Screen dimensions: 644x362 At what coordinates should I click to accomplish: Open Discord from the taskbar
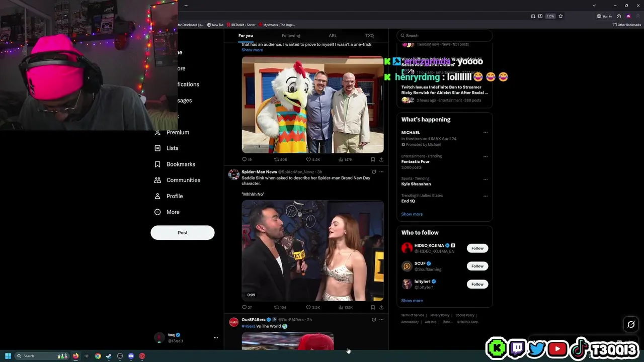click(x=131, y=356)
